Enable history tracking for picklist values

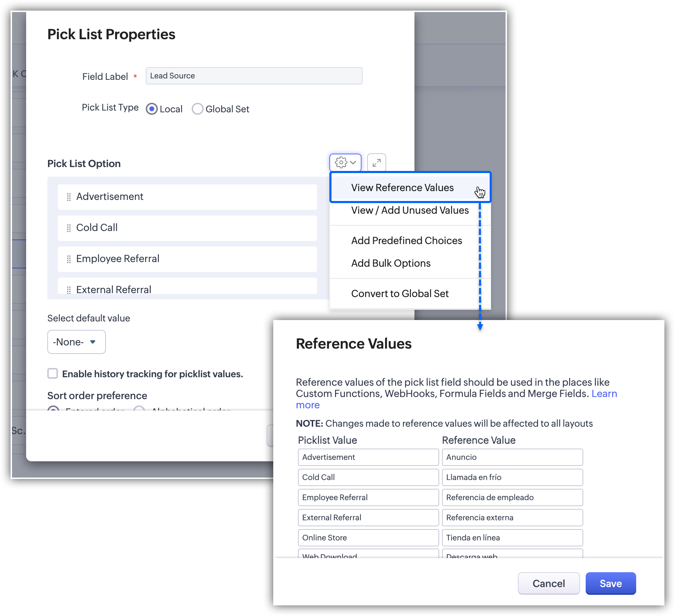coord(53,373)
